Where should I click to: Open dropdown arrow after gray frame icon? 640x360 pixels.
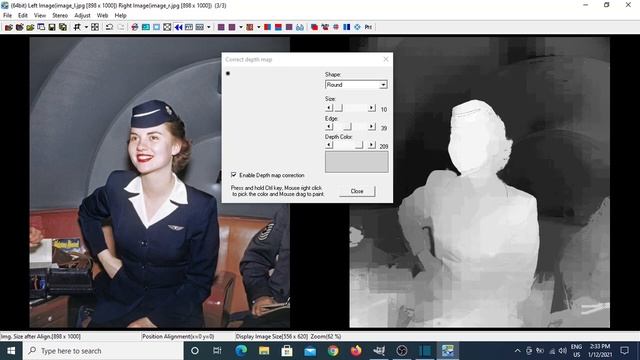tap(209, 27)
